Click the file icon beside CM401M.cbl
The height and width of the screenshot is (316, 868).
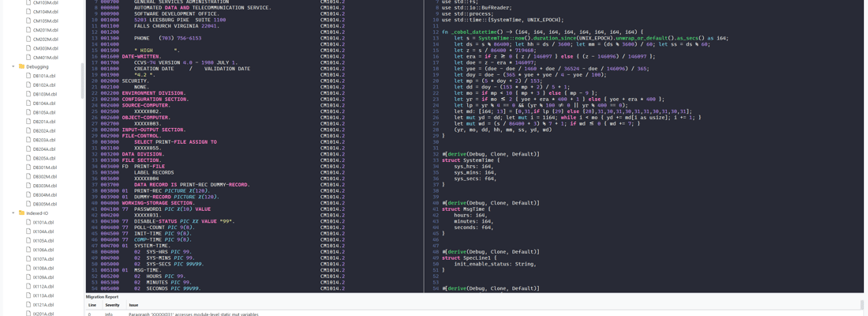pos(29,58)
